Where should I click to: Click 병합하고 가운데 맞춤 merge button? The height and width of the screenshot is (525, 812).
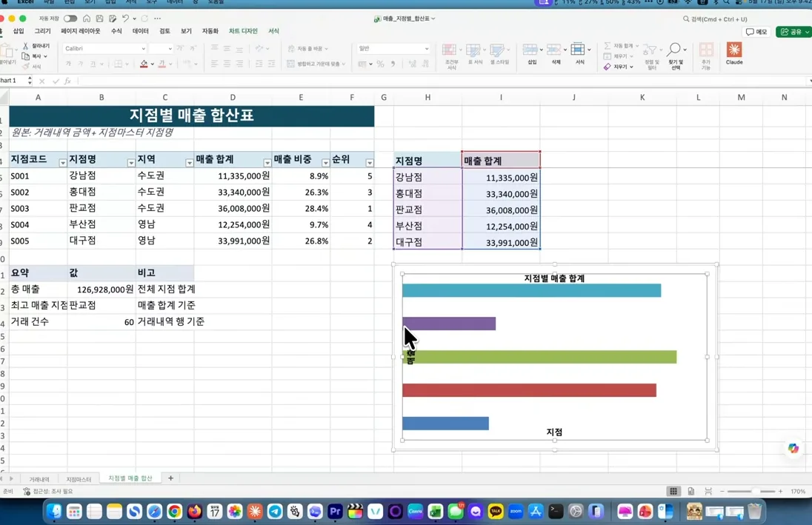pos(316,64)
